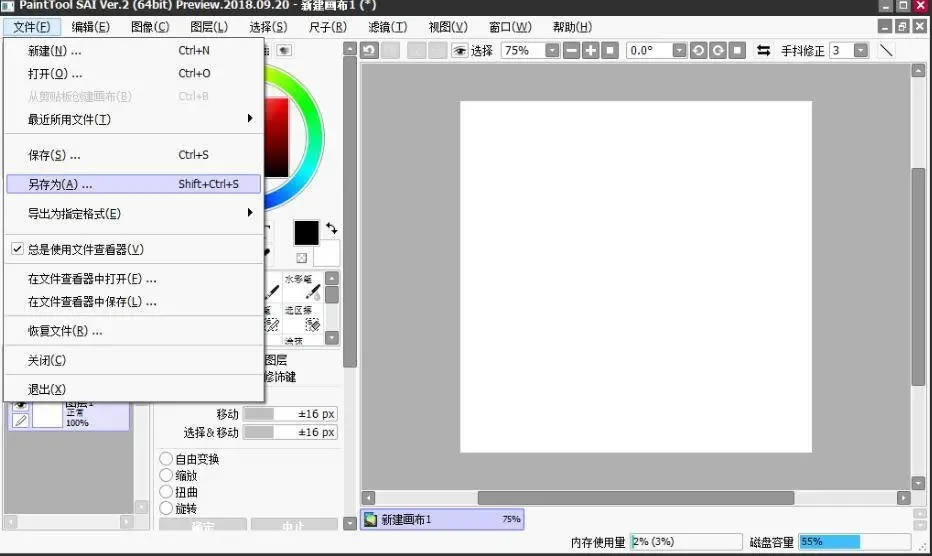Click the canvas horizontal scrollbar thumb

click(635, 498)
